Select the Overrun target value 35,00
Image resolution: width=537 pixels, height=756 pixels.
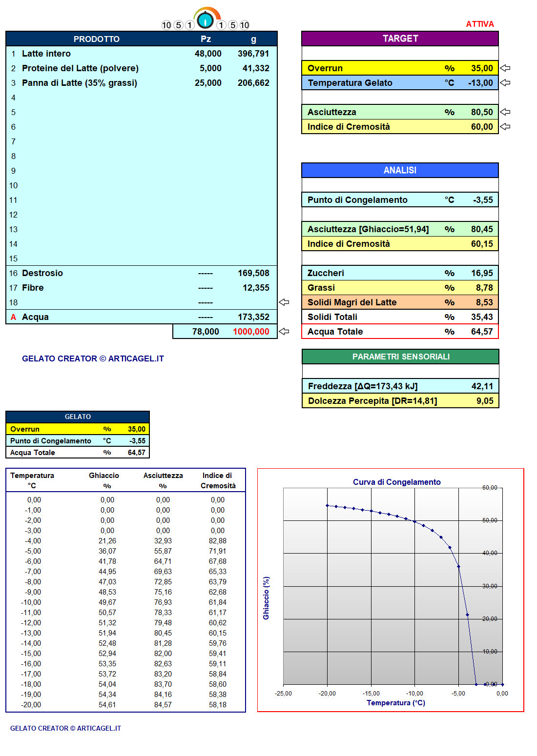(x=482, y=68)
